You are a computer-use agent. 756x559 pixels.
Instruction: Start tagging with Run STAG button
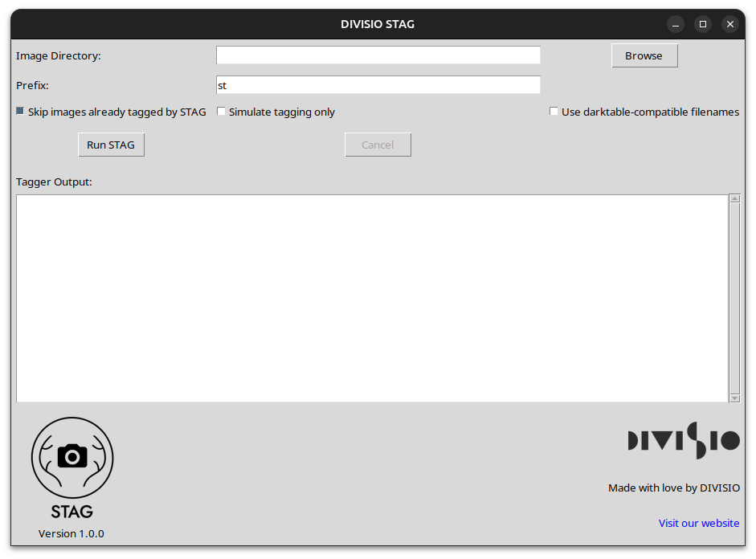(x=111, y=145)
